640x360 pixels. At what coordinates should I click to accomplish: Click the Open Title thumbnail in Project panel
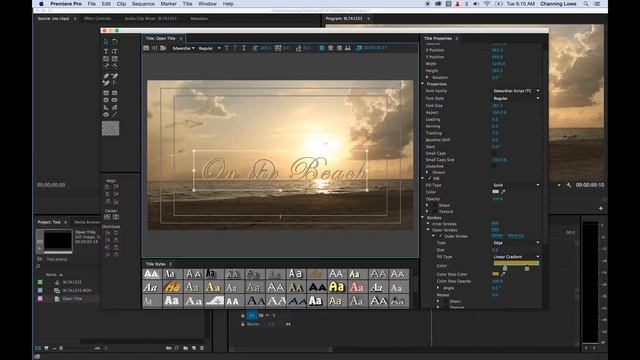tap(58, 241)
